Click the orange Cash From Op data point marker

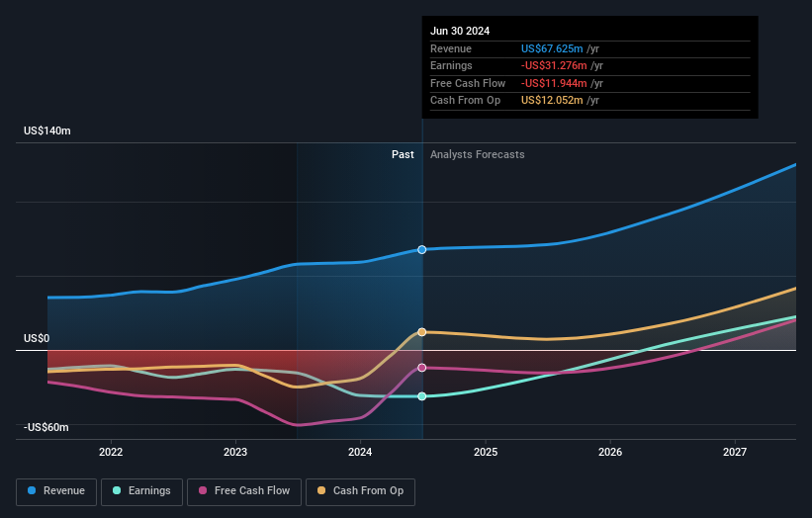coord(422,332)
